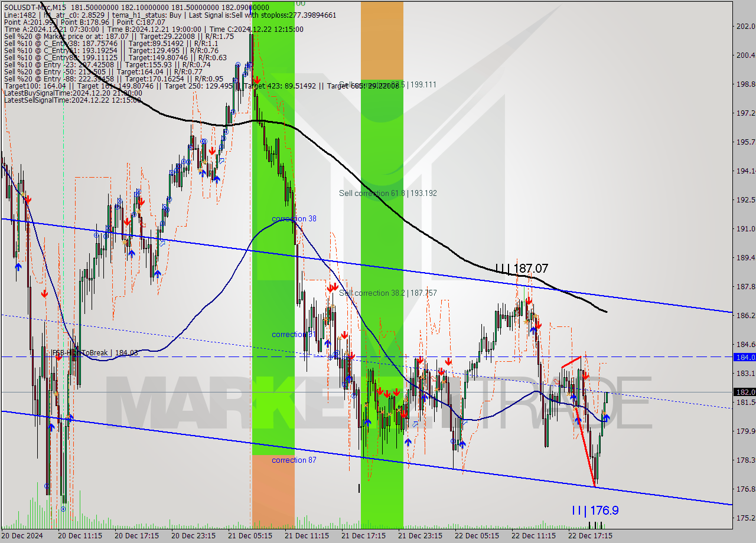The image size is (756, 543).
Task: Click the 'correction 38' label
Action: pos(294,218)
